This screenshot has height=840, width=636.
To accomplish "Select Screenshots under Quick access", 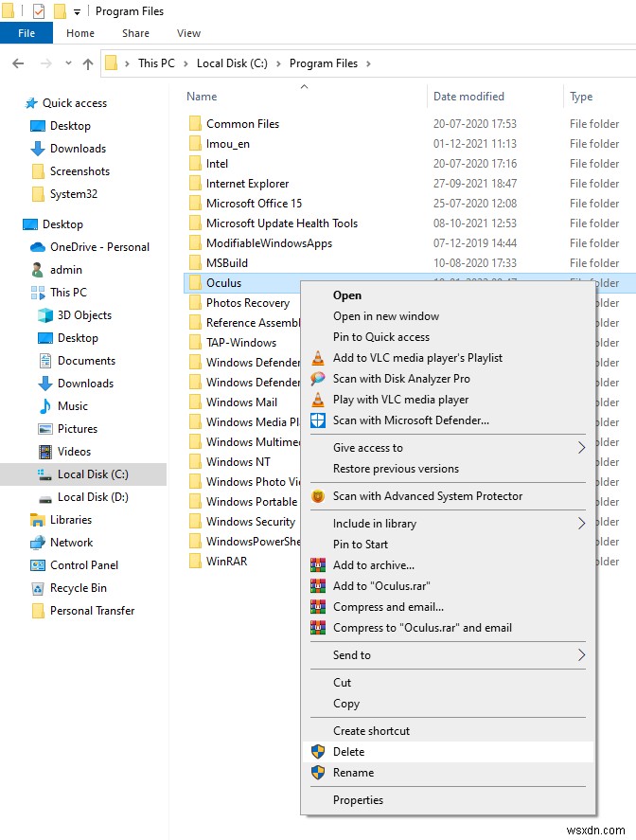I will [x=79, y=170].
